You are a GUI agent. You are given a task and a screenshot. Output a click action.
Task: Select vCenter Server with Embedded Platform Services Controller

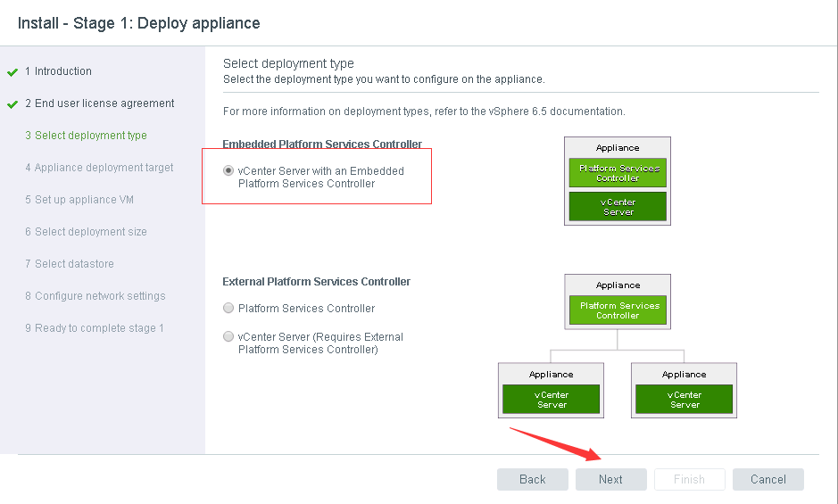tap(228, 171)
